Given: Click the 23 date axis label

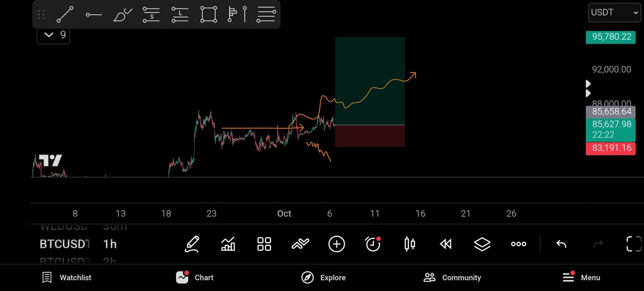Looking at the screenshot, I should tap(211, 213).
